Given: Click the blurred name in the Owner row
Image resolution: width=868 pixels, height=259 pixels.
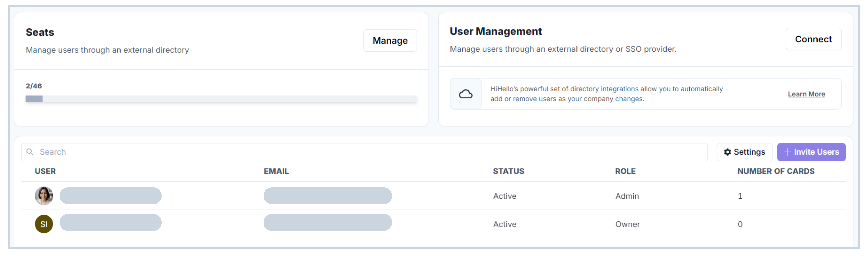Looking at the screenshot, I should pyautogui.click(x=111, y=222).
